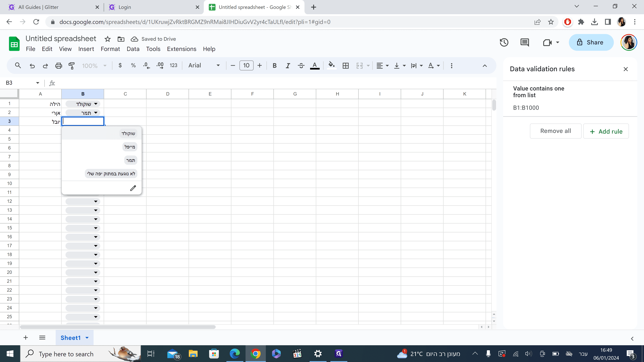Open Chrome extensions puzzle icon
The image size is (644, 362).
581,22
